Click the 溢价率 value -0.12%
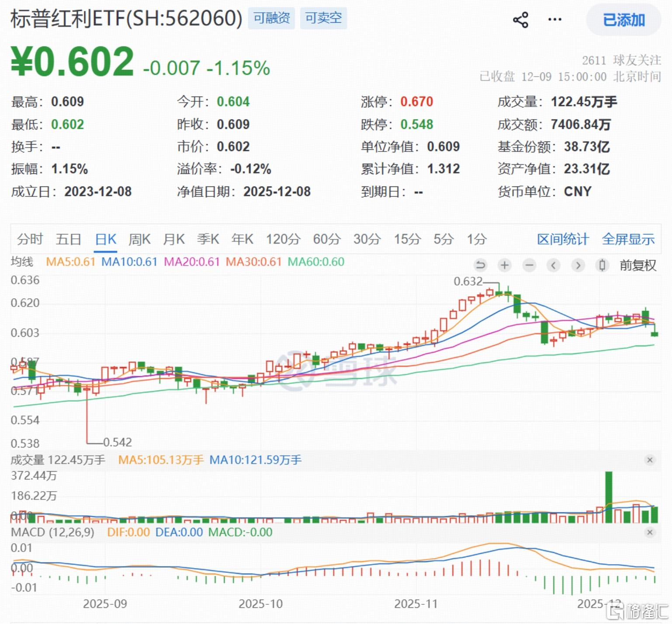Image resolution: width=672 pixels, height=624 pixels. pyautogui.click(x=251, y=169)
